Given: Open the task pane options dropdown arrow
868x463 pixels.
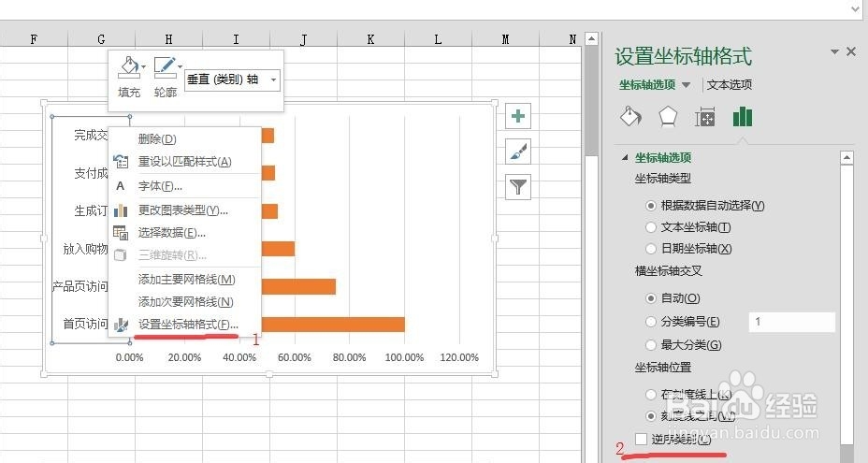Looking at the screenshot, I should [x=834, y=52].
